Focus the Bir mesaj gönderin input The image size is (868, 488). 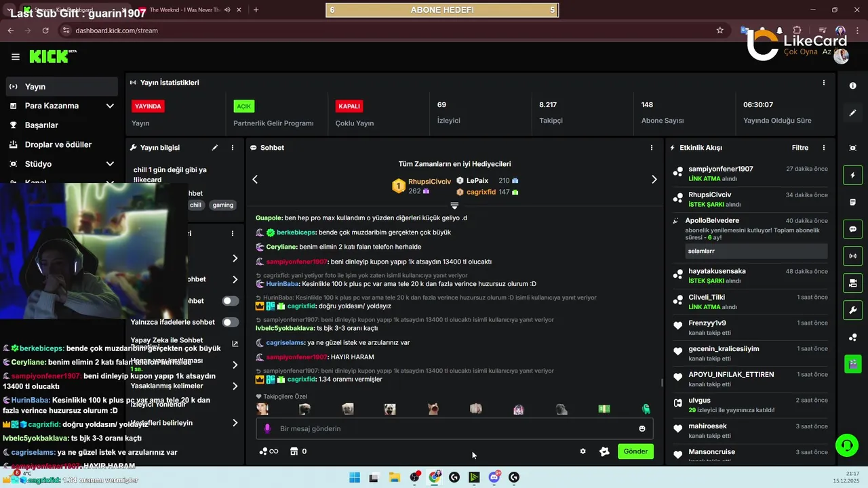pos(454,428)
